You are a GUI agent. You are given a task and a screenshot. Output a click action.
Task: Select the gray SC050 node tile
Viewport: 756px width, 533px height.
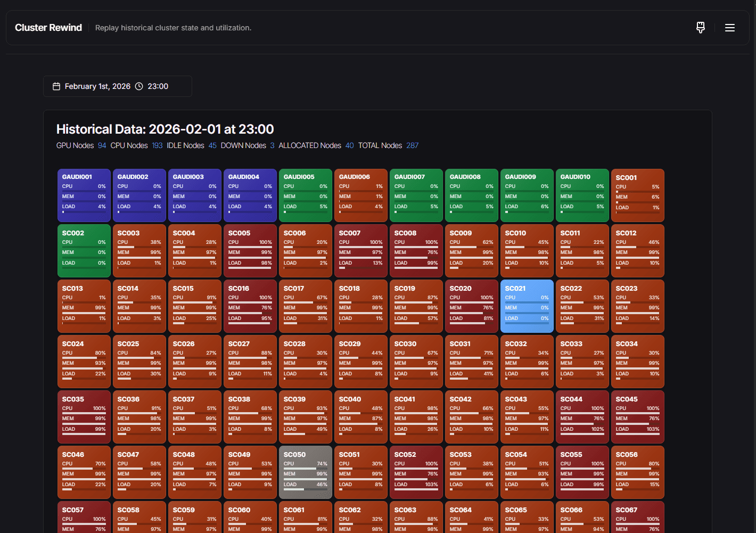306,472
